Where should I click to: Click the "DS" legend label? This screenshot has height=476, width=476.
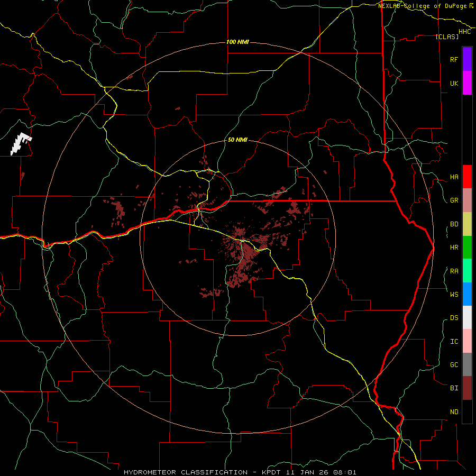point(454,318)
